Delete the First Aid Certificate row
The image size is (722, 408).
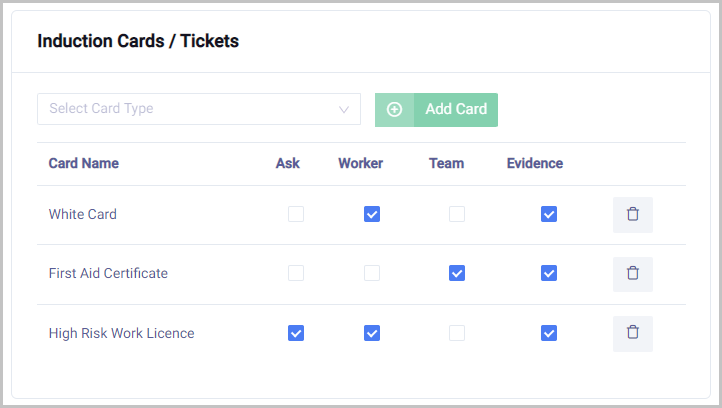tap(632, 273)
